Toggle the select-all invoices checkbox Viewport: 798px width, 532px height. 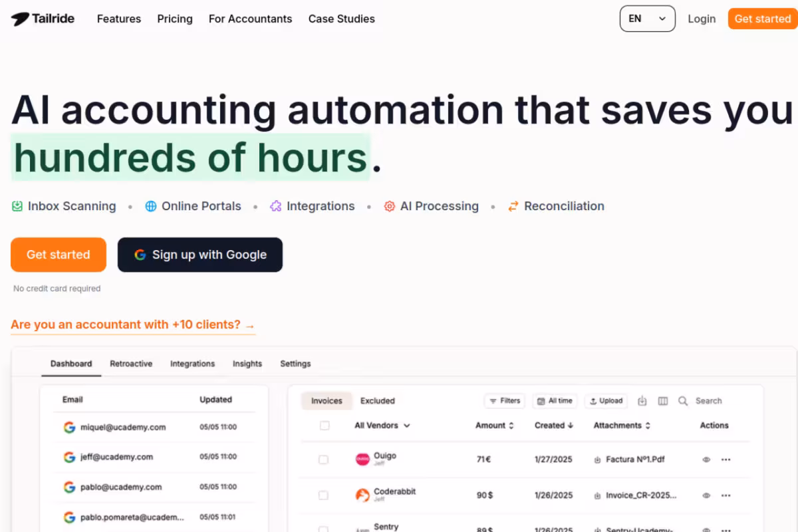325,426
